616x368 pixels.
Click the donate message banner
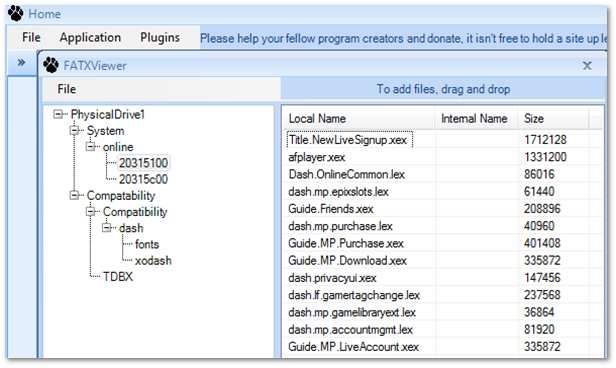click(403, 38)
